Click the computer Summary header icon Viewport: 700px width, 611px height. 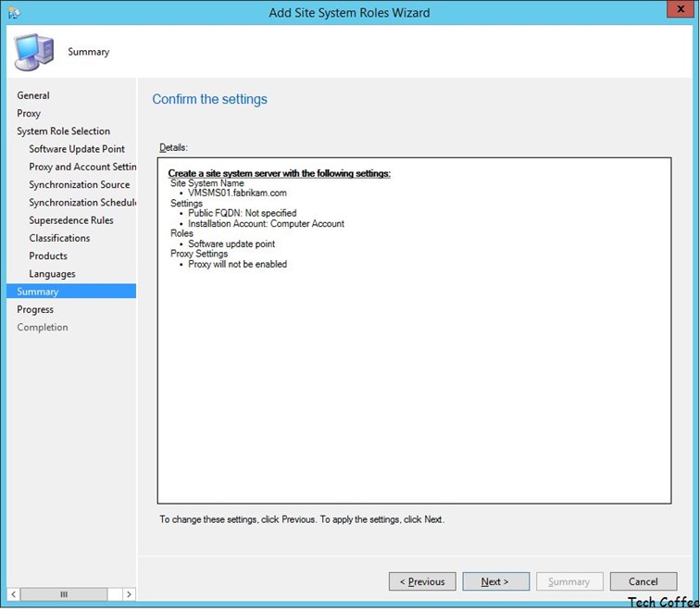[x=34, y=52]
